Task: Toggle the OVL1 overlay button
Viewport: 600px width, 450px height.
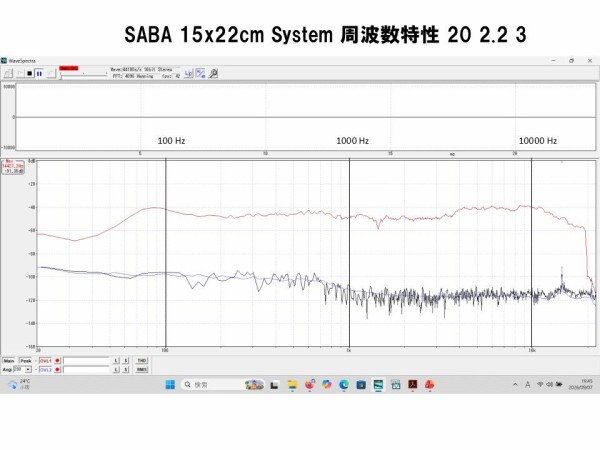Action: (46, 361)
